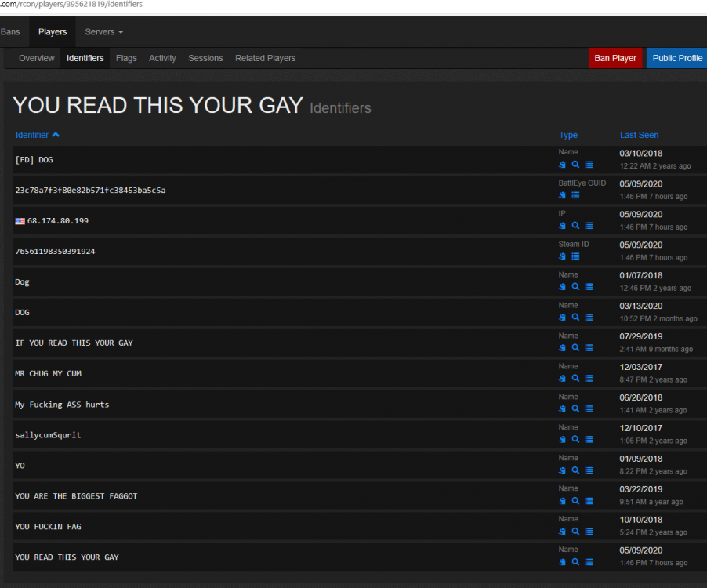Click search icon in the 'Dog' name row
The height and width of the screenshot is (588, 707).
[x=575, y=287]
